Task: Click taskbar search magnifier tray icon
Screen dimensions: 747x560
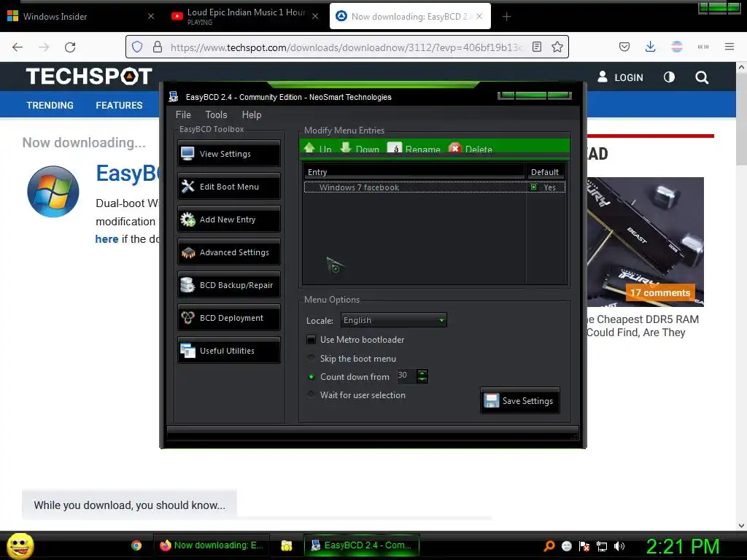Action: click(549, 545)
